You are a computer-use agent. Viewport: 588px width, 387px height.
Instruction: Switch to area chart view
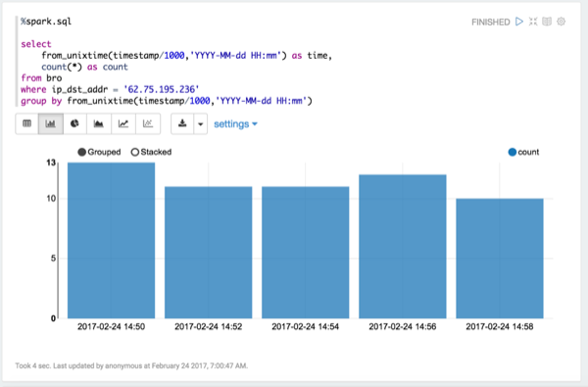pyautogui.click(x=99, y=123)
